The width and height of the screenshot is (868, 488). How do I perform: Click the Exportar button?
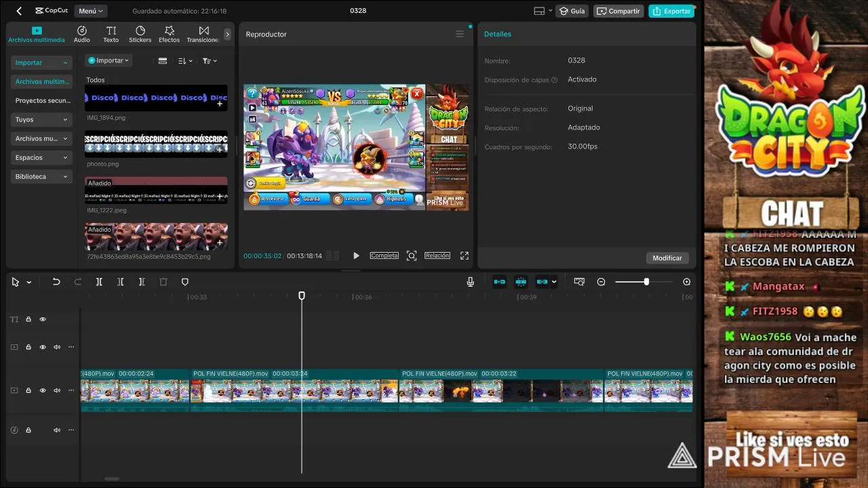671,11
